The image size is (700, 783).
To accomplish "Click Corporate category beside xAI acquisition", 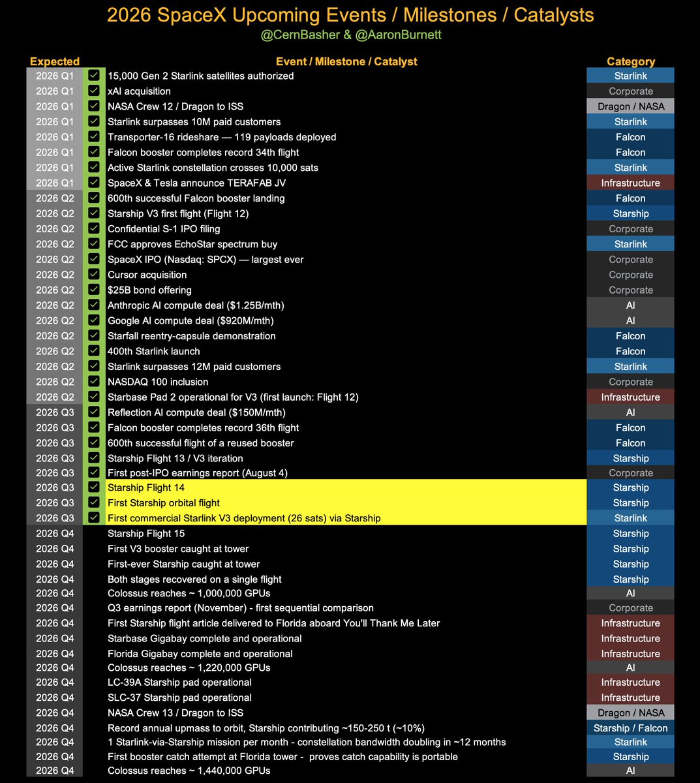I will click(631, 91).
